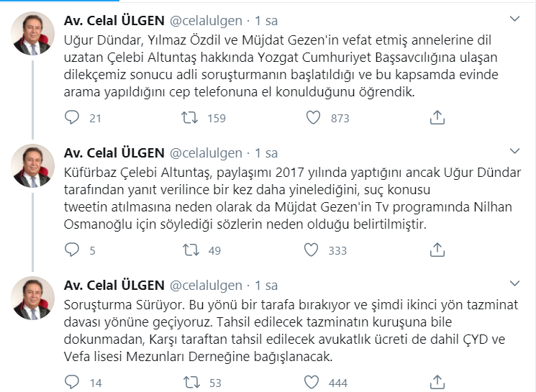This screenshot has height=392, width=536.
Task: Like the tweet with 873 likes
Action: 312,117
